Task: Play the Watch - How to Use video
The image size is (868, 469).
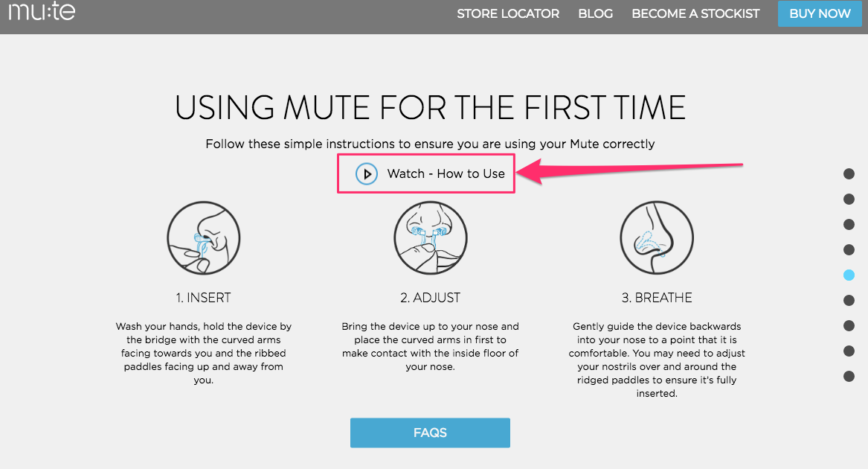Action: 367,173
